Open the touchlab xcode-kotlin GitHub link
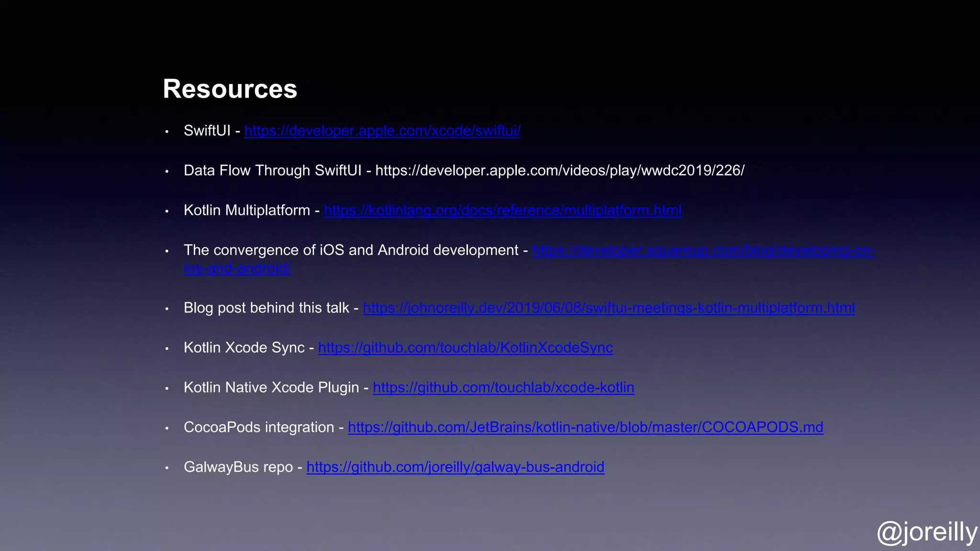 pos(503,387)
